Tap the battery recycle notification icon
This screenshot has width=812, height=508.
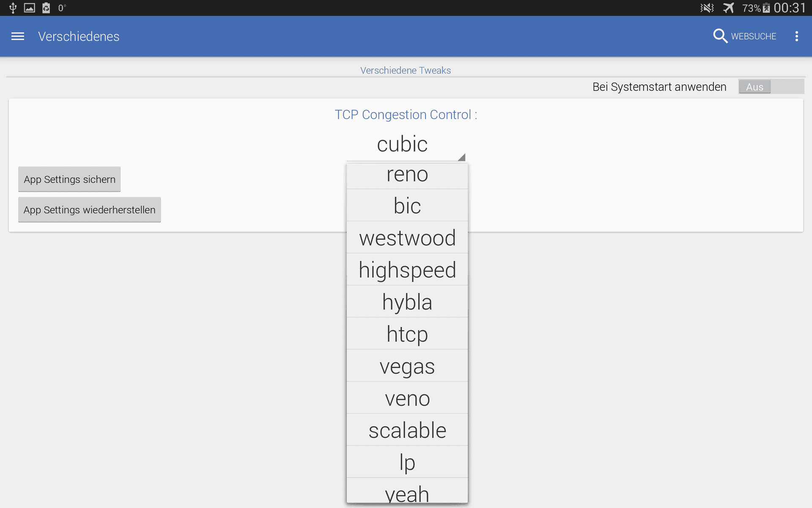46,8
